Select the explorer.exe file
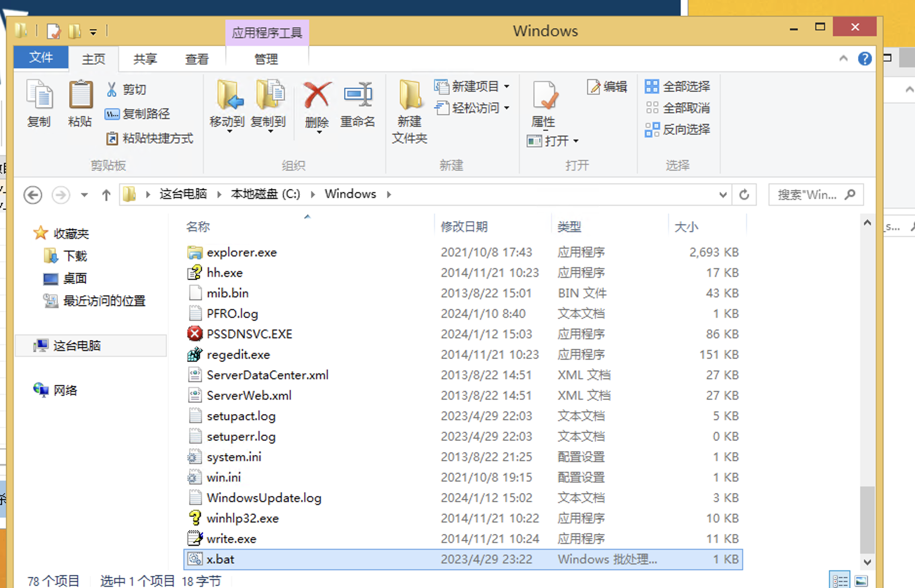Screen dimensions: 915x588 [242, 252]
